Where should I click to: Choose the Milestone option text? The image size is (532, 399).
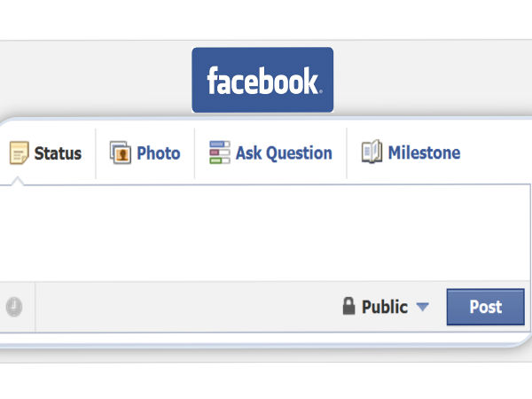tap(424, 153)
